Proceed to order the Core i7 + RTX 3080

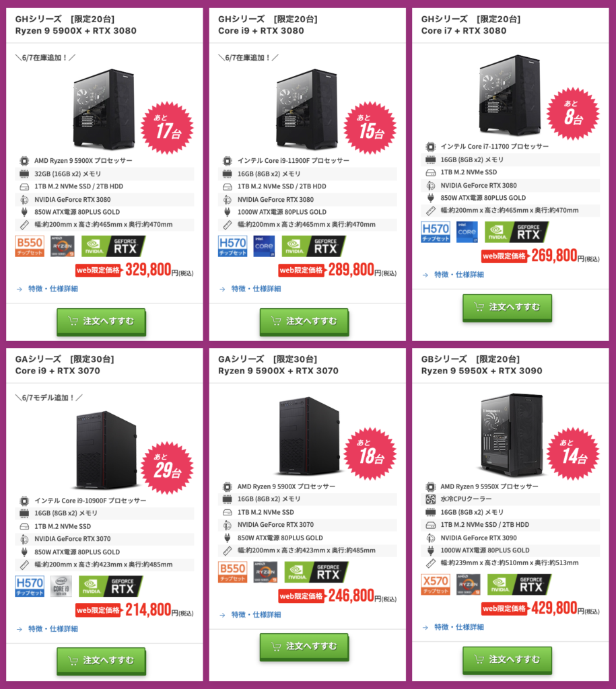507,307
